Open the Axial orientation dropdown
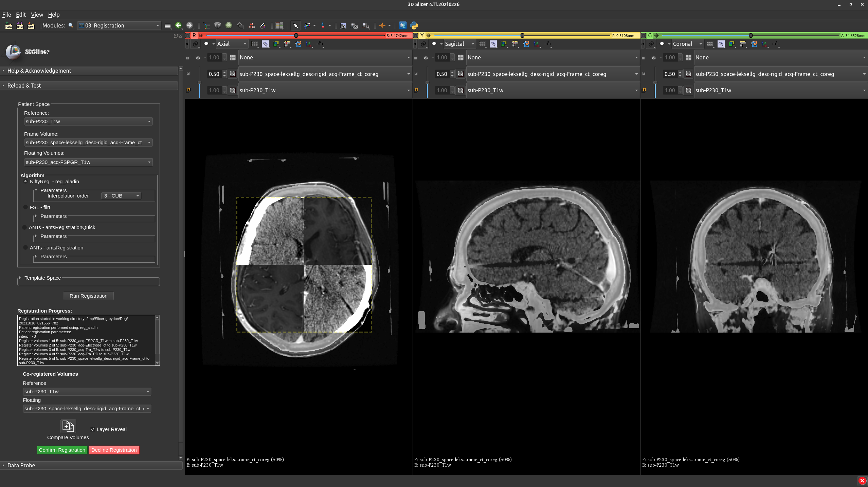 pos(232,44)
